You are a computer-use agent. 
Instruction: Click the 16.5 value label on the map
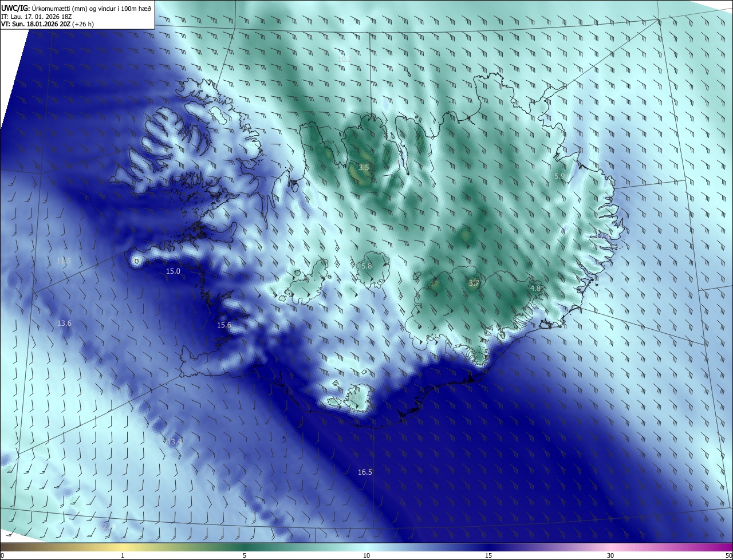pyautogui.click(x=365, y=472)
